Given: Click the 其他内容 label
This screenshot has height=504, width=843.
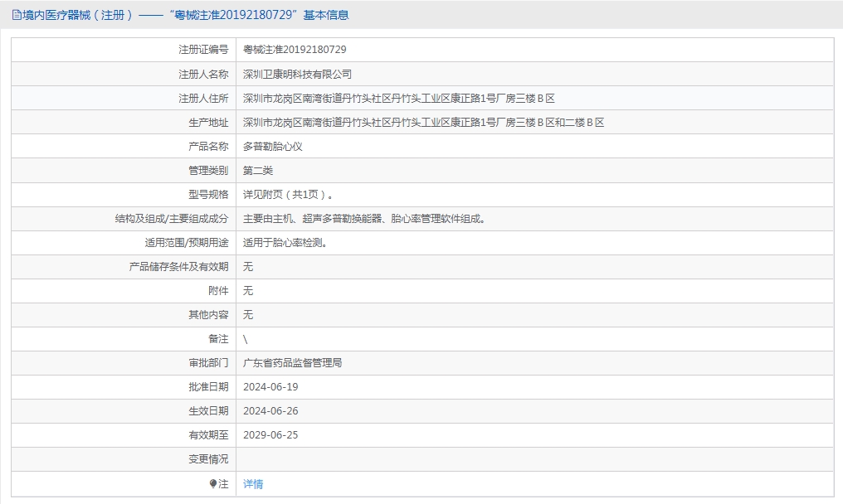Looking at the screenshot, I should click(208, 314).
